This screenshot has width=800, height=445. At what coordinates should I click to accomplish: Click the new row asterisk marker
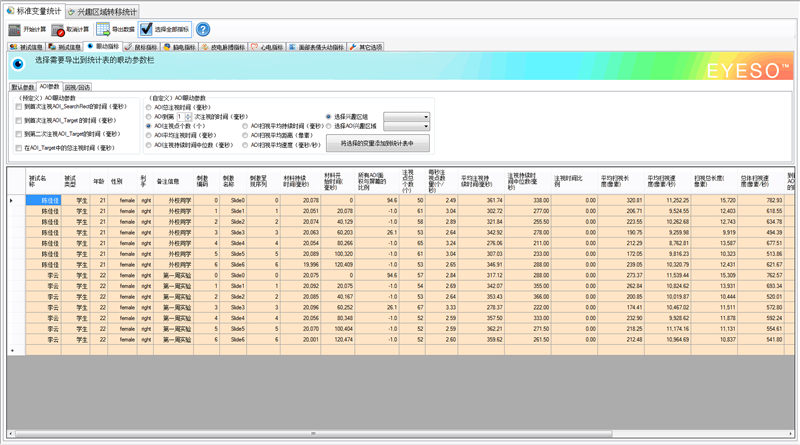12,351
